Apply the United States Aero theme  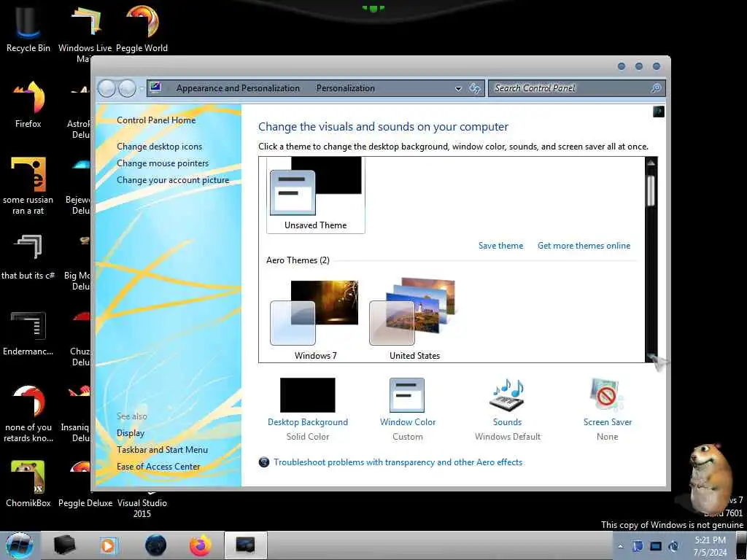(414, 320)
